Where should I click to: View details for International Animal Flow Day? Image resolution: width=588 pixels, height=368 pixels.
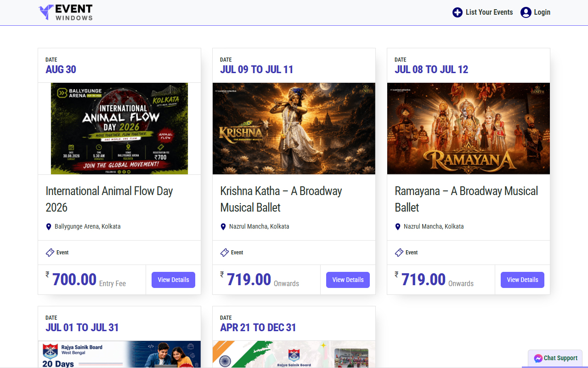click(173, 280)
